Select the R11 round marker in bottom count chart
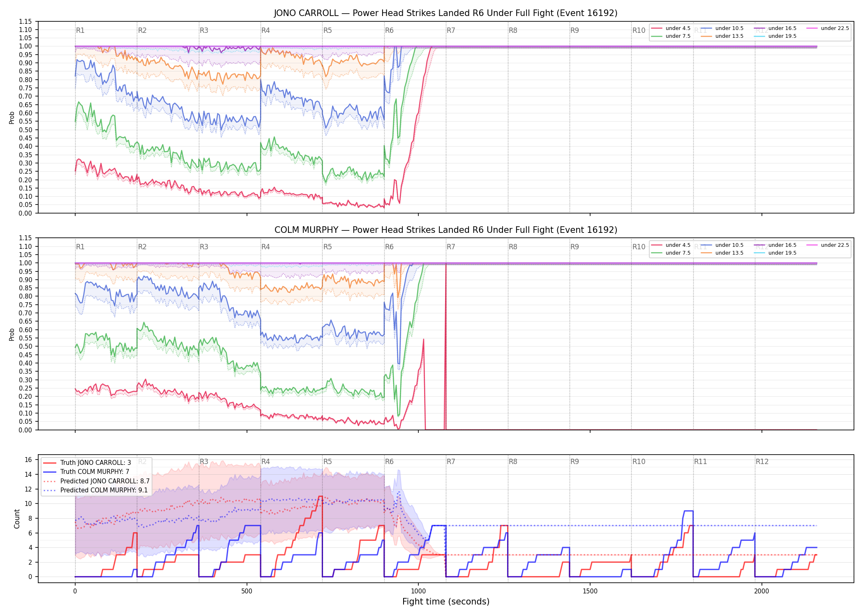The width and height of the screenshot is (863, 616). coord(700,462)
